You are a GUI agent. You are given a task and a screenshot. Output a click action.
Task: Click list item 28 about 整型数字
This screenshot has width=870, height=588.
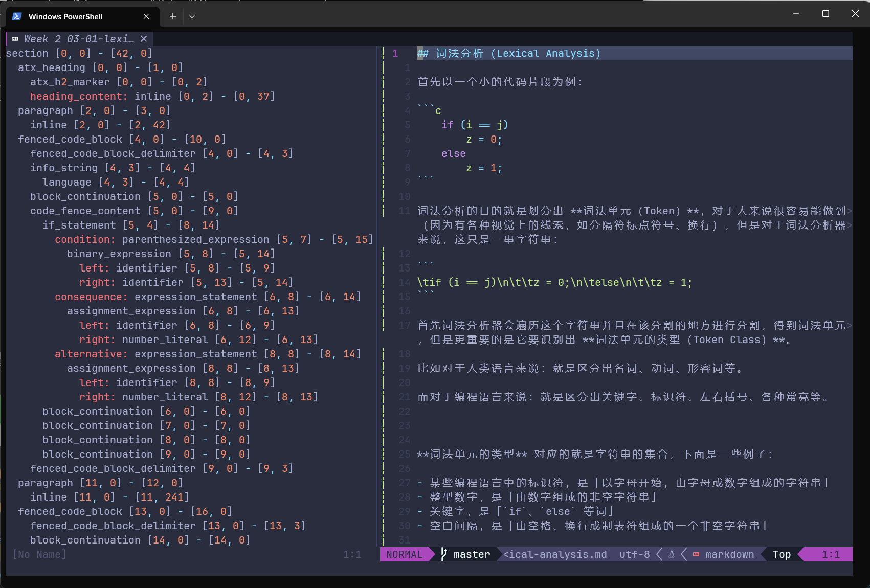(x=538, y=497)
